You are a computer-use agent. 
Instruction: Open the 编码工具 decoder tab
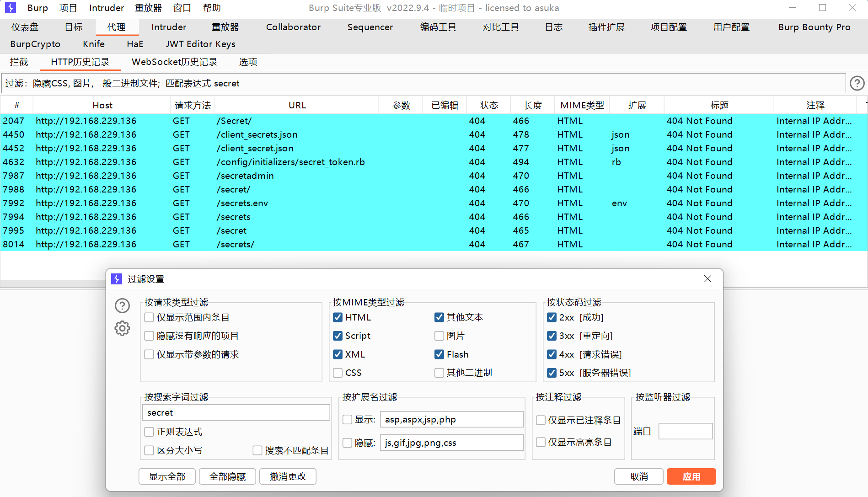click(x=438, y=27)
